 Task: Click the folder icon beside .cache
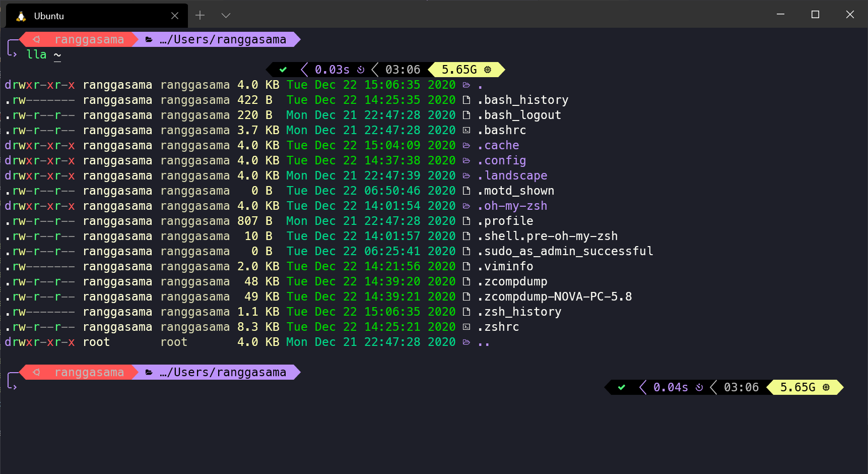(466, 145)
